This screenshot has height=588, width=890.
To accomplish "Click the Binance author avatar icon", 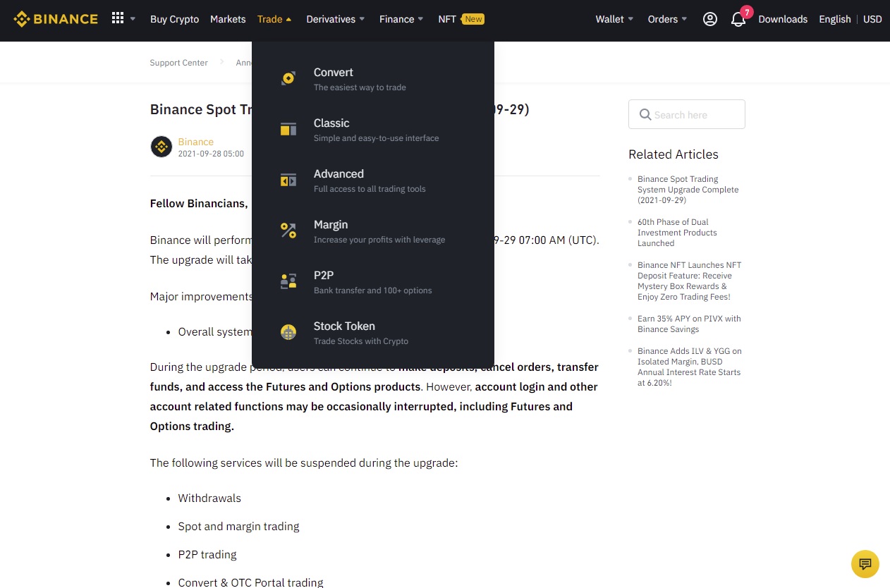I will 161,147.
